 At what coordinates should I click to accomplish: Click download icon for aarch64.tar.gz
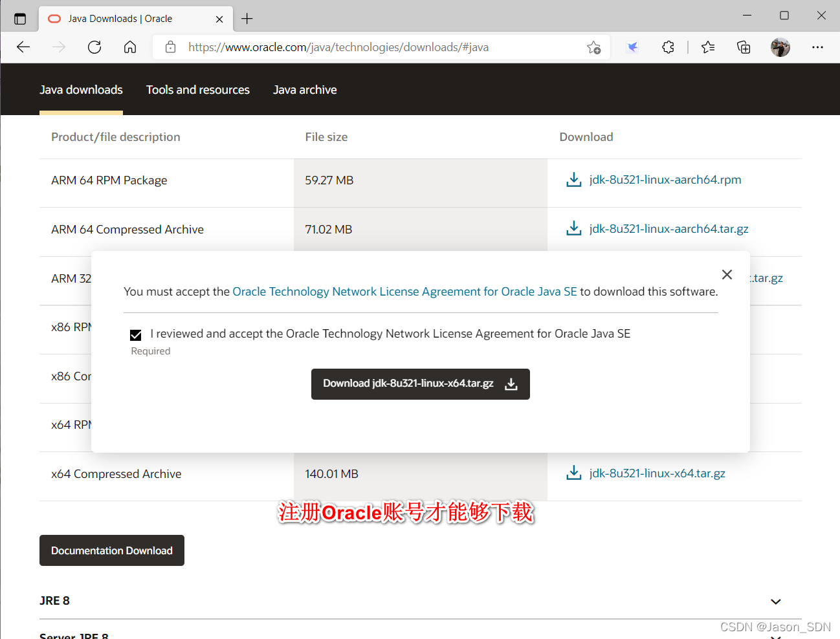574,228
